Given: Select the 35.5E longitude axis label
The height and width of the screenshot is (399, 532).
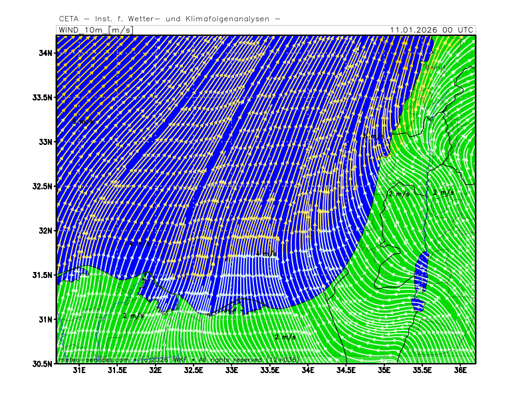Looking at the screenshot, I should coord(422,370).
